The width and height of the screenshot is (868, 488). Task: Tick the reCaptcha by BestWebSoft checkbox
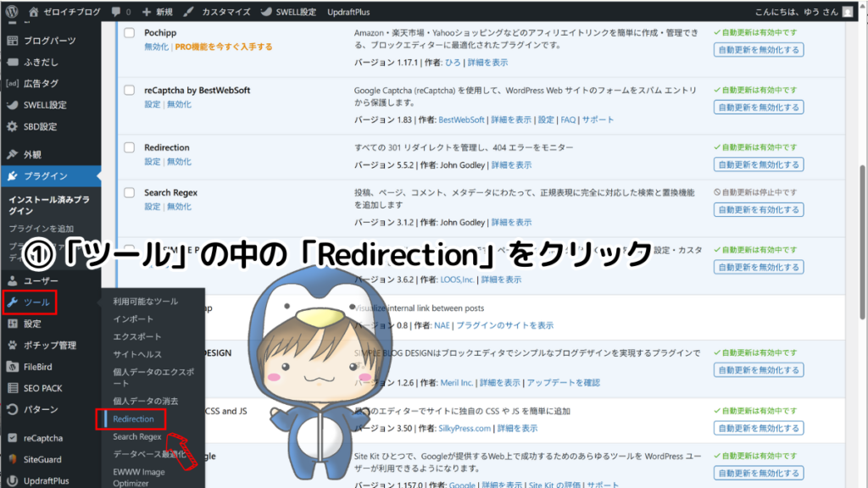[x=129, y=90]
